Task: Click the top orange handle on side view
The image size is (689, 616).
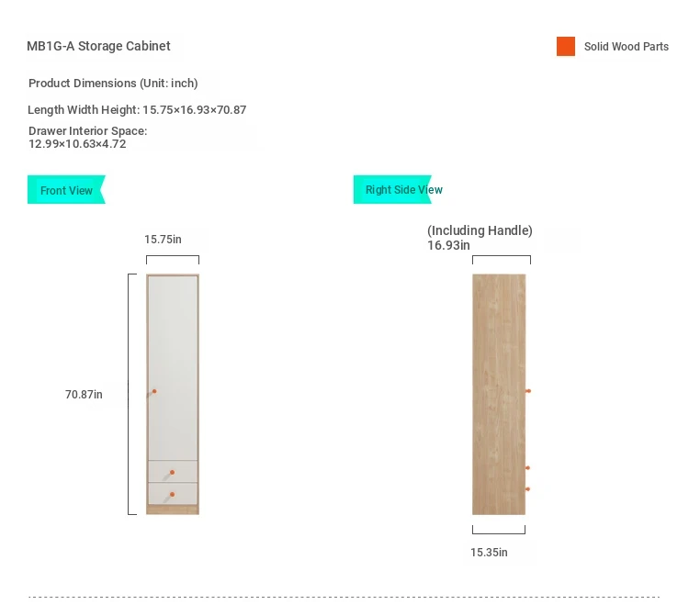Action: 528,390
